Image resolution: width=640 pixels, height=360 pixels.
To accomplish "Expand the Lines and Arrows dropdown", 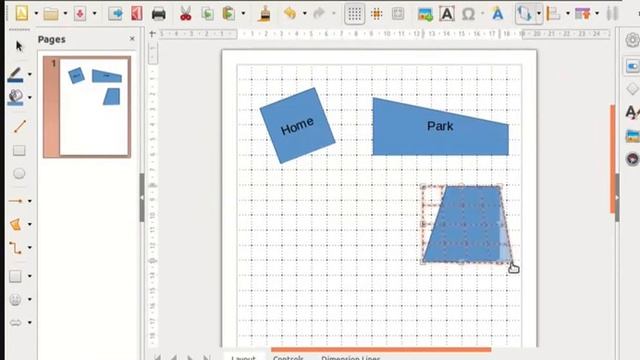I will [29, 201].
